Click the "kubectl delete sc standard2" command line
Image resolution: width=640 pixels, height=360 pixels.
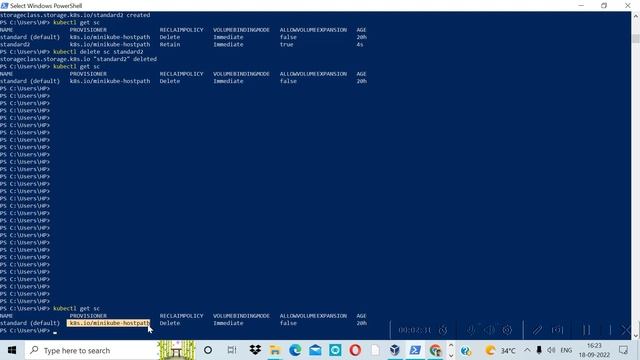pos(71,51)
